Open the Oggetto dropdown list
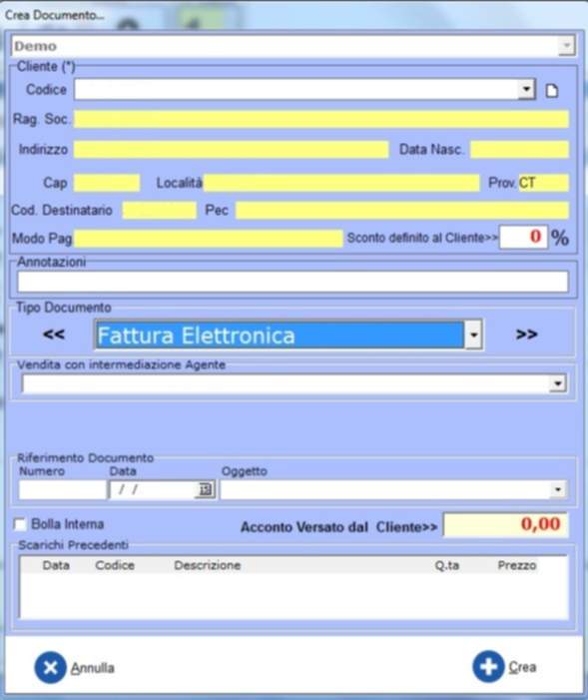This screenshot has width=588, height=700. pos(558,489)
